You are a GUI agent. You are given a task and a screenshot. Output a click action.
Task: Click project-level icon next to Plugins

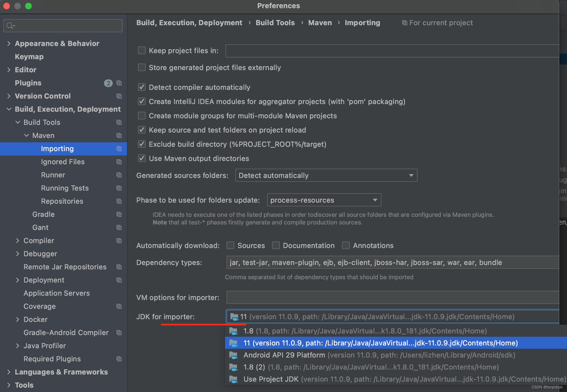click(x=119, y=83)
